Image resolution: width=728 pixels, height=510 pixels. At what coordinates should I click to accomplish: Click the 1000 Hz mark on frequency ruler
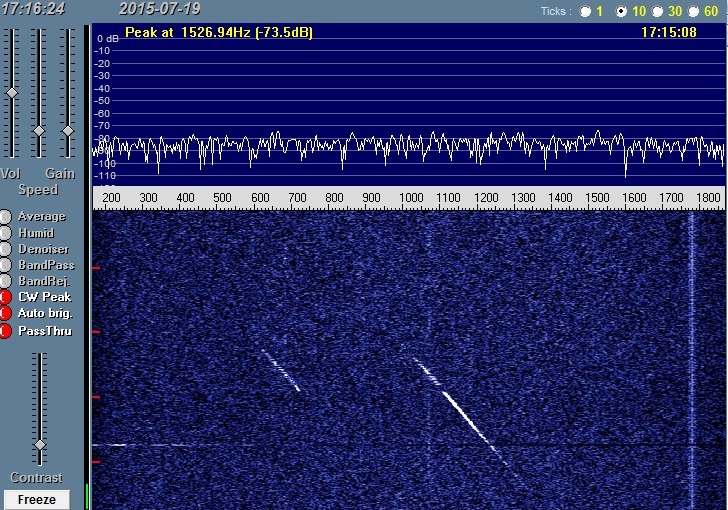[411, 198]
